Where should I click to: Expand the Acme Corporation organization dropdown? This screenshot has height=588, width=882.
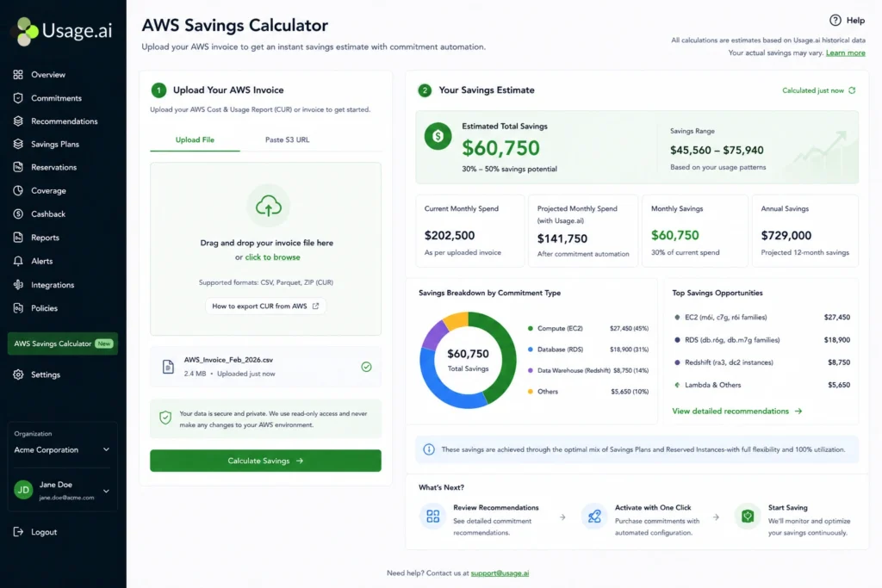click(x=62, y=449)
